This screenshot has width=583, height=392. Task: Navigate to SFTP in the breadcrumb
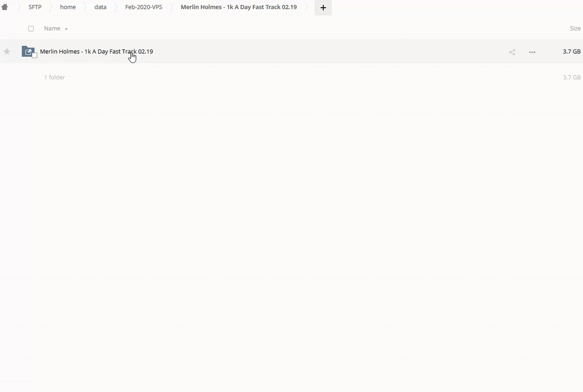(x=35, y=7)
